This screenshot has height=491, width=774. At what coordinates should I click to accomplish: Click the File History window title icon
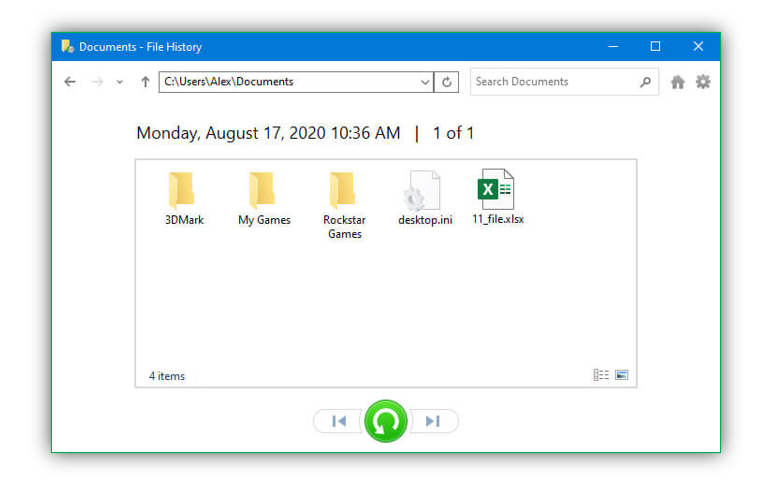coord(67,47)
